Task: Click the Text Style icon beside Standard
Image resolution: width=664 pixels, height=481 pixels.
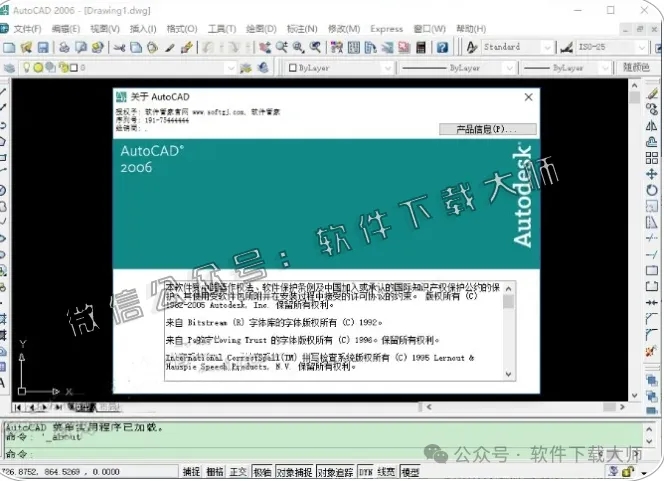Action: point(472,47)
